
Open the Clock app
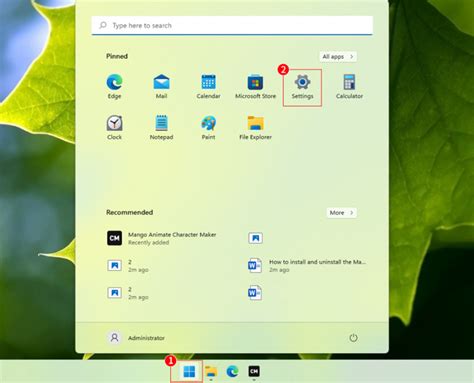point(114,127)
